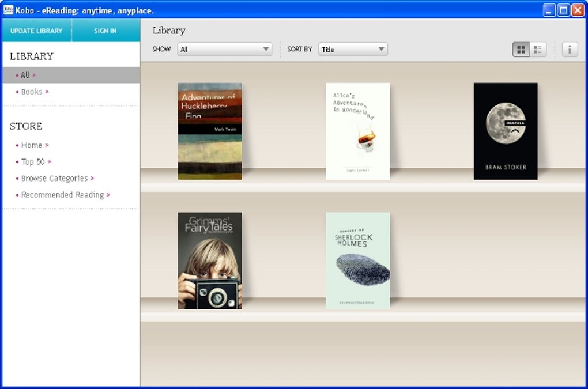
Task: Open the book info icon
Action: [570, 50]
